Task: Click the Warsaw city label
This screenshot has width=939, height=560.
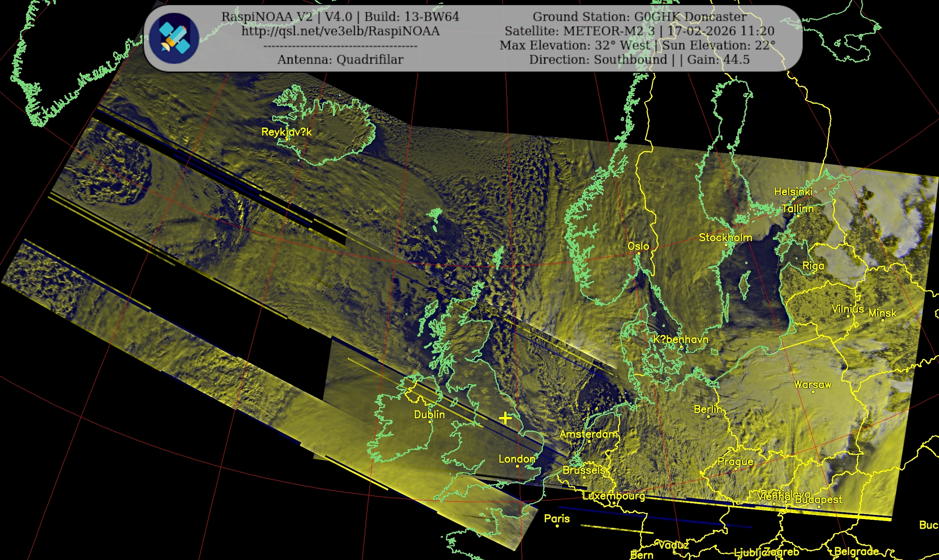Action: click(812, 384)
